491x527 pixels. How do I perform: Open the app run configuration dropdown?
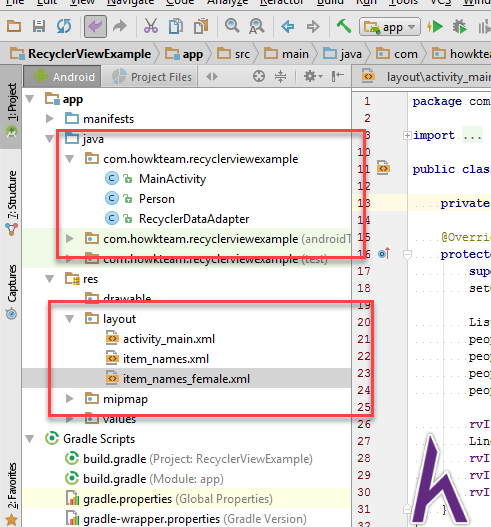click(390, 27)
